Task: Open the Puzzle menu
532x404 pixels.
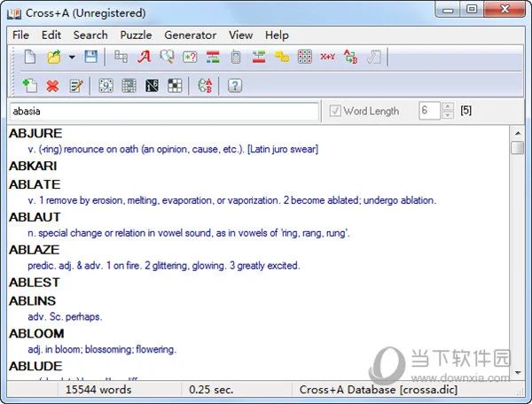Action: pos(136,35)
